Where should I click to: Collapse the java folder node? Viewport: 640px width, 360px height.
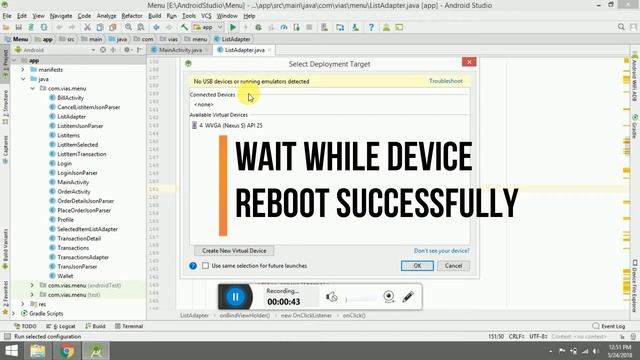(x=23, y=79)
